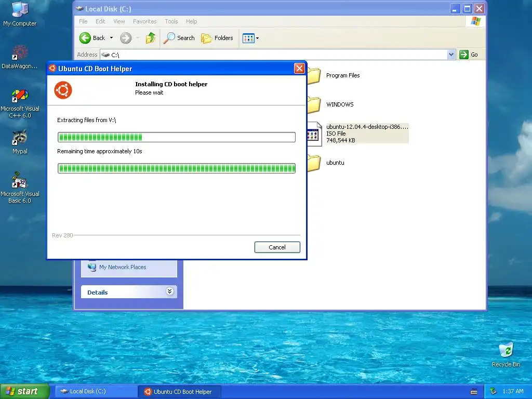This screenshot has height=399, width=532.
Task: Select Microsoft Visual C++ 6.0 shortcut
Action: point(20,103)
